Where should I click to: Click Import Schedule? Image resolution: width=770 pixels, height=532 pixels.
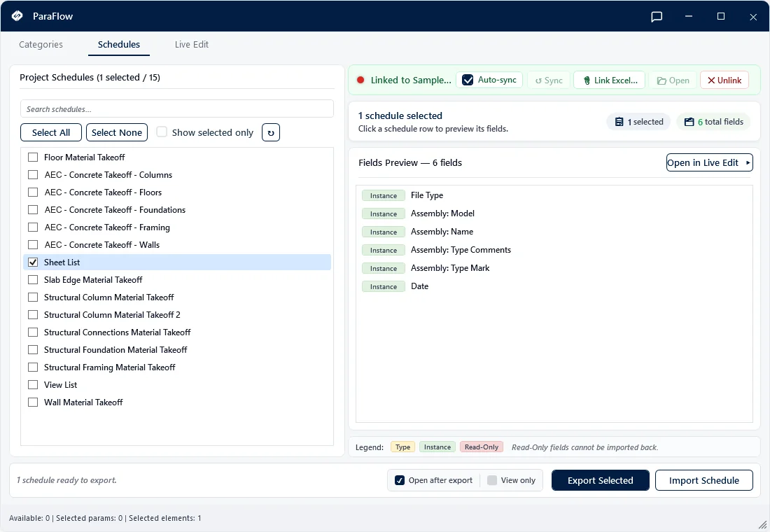click(704, 480)
